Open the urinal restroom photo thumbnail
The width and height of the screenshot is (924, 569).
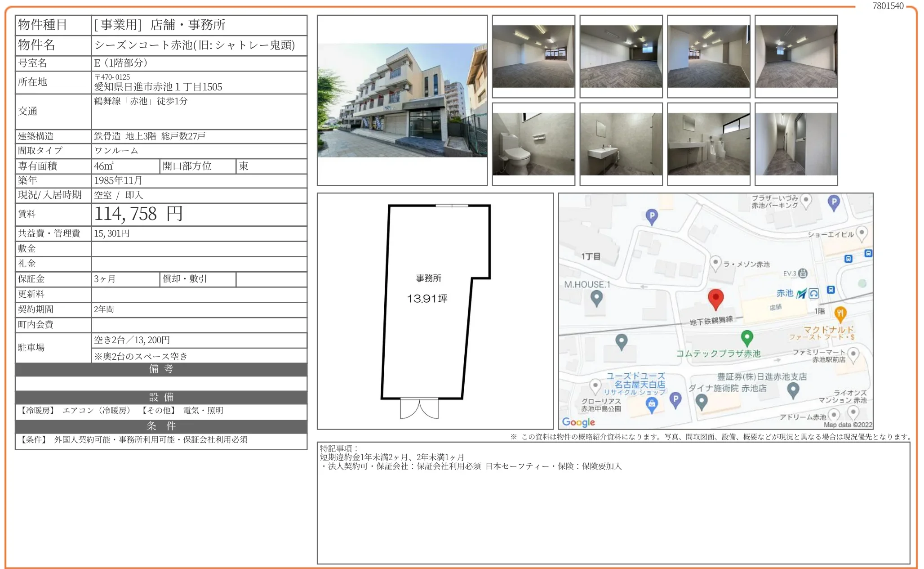click(708, 144)
